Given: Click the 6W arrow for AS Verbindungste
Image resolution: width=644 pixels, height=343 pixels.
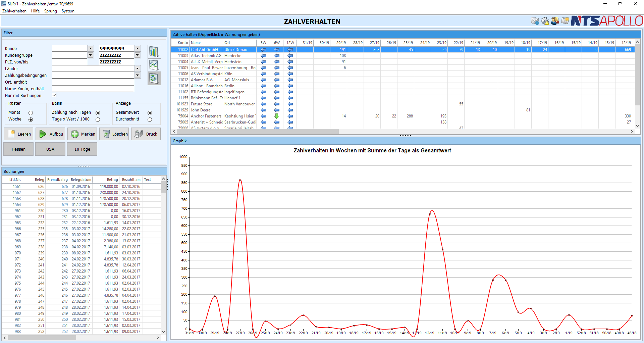Looking at the screenshot, I should click(277, 74).
